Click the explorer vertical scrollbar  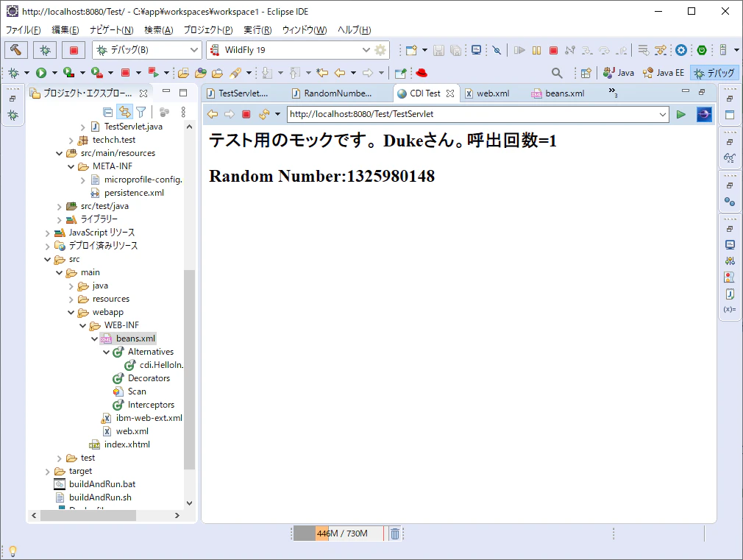tap(190, 369)
